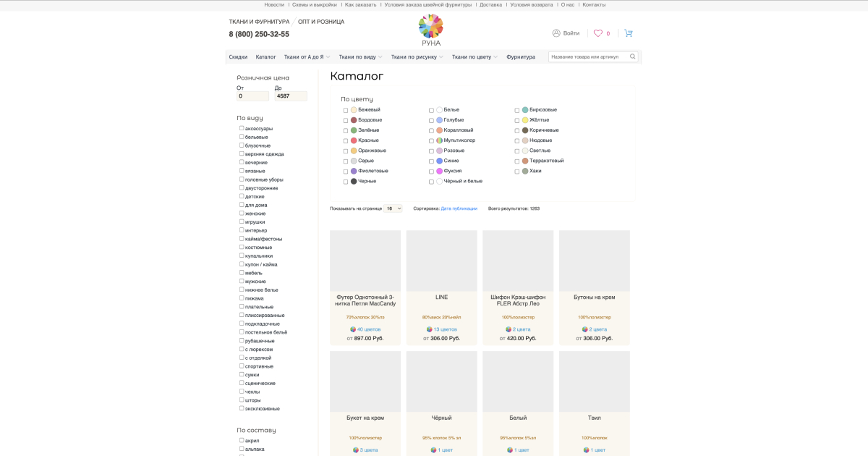868x456 pixels.
Task: Click the Дата публикации sort link
Action: 459,208
